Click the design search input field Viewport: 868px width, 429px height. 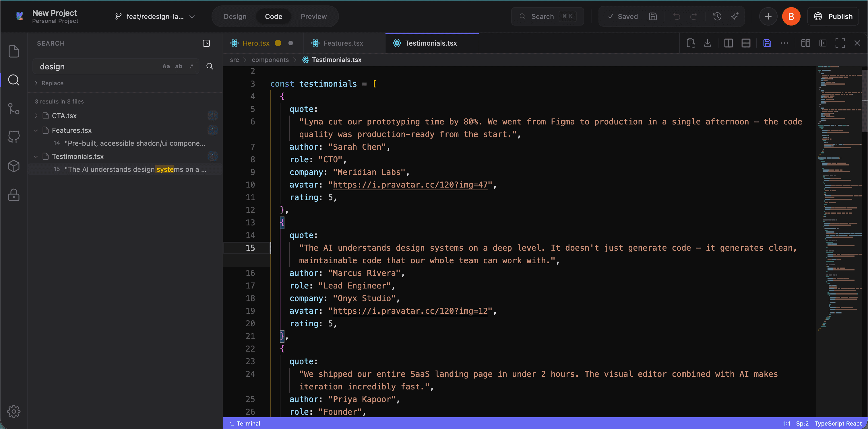99,66
